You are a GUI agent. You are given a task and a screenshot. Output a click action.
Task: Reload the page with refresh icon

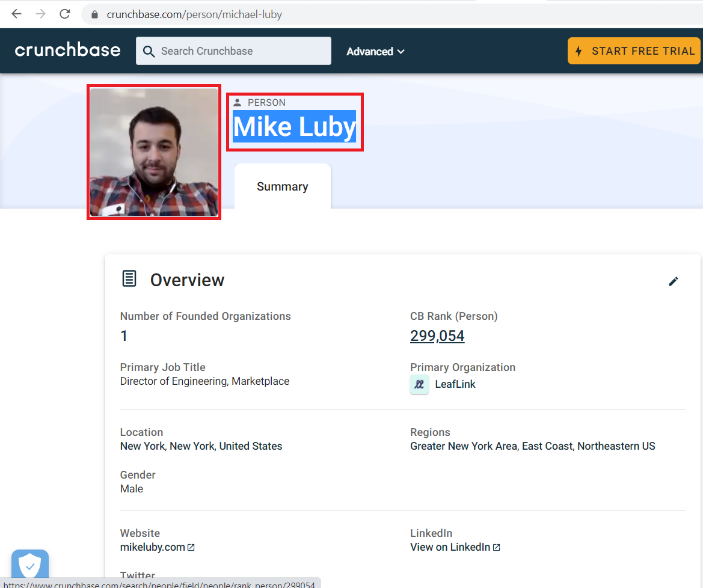64,14
